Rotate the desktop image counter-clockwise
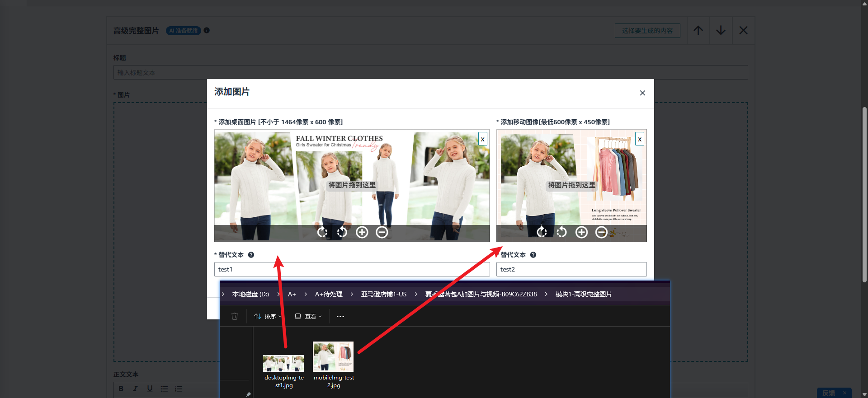Image resolution: width=868 pixels, height=398 pixels. [x=342, y=232]
